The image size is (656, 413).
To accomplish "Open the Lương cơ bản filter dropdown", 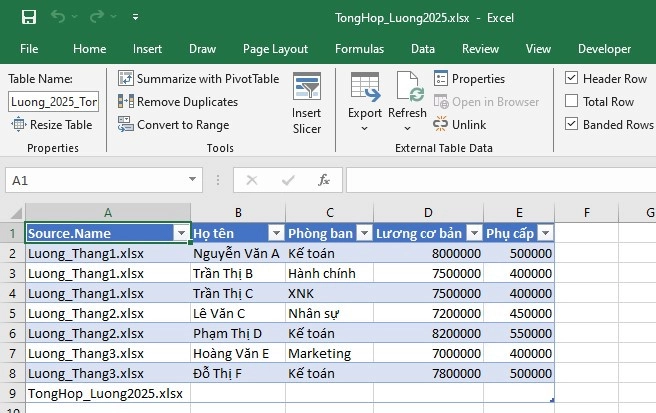I will [474, 233].
